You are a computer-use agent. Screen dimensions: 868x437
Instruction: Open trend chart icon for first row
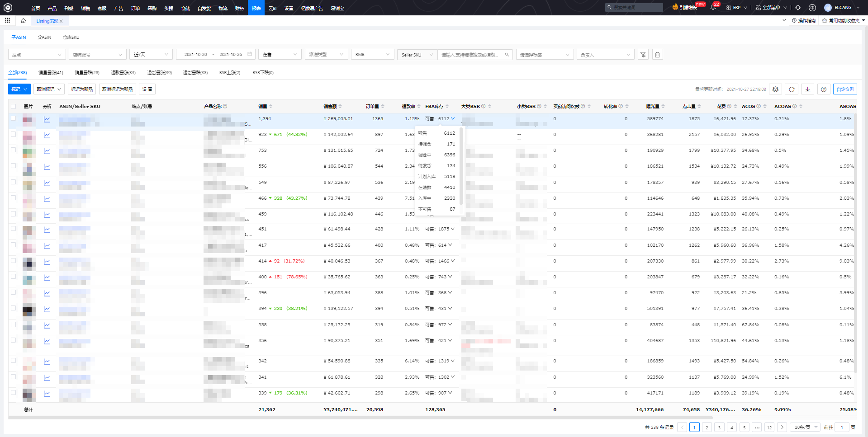tap(47, 119)
